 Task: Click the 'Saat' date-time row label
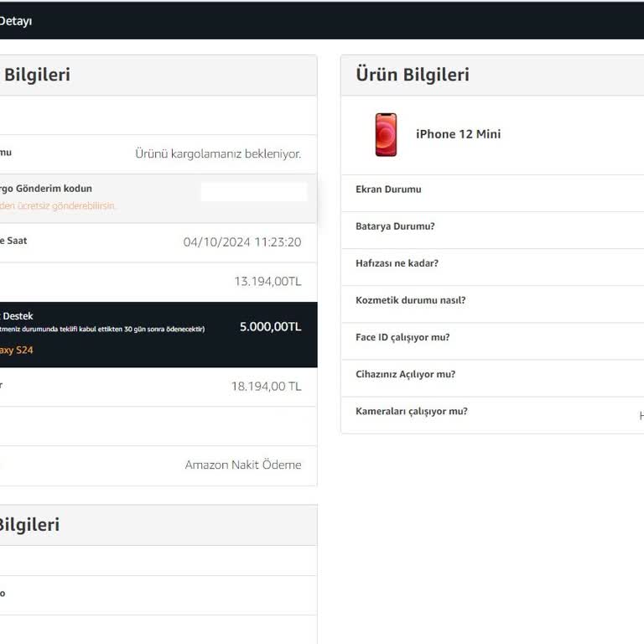[x=17, y=241]
